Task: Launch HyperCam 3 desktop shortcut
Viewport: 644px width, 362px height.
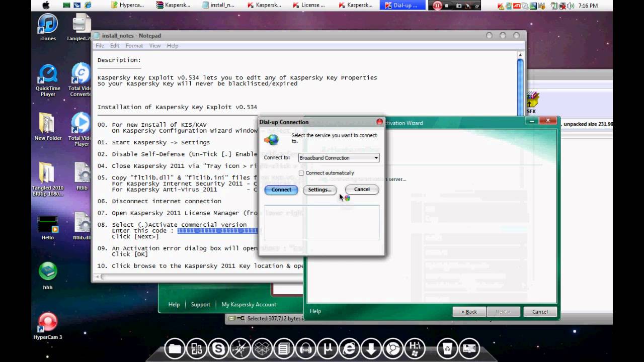Action: click(48, 326)
